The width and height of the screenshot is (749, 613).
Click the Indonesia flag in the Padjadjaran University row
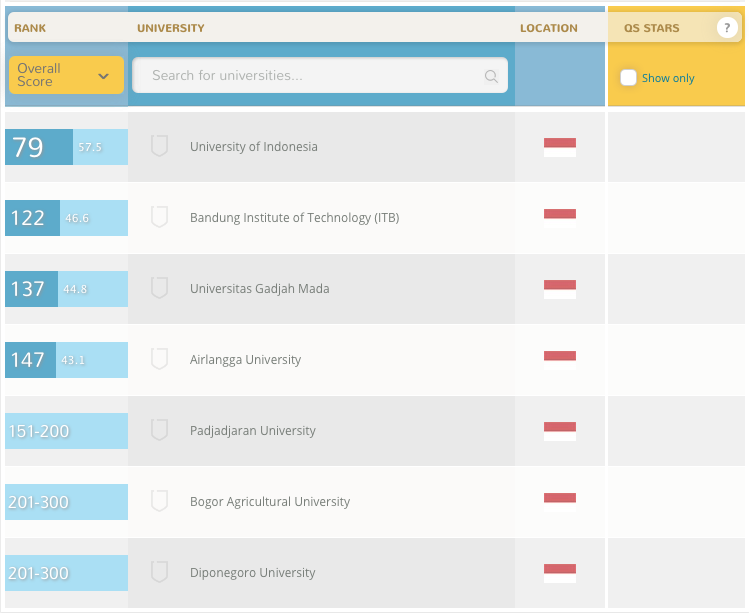[560, 431]
